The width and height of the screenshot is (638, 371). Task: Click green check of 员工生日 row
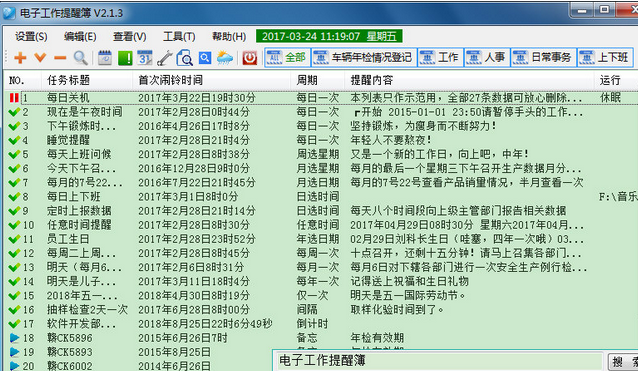click(14, 239)
